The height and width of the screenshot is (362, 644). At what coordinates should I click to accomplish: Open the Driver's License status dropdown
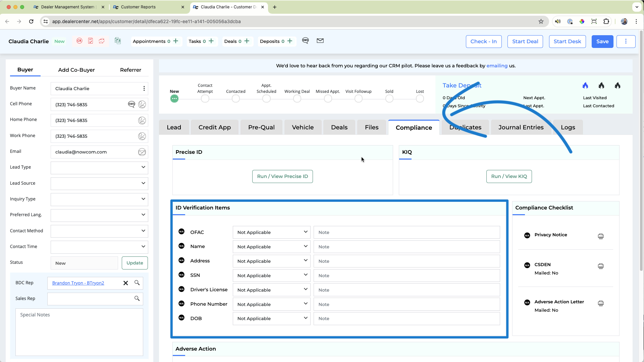(272, 290)
